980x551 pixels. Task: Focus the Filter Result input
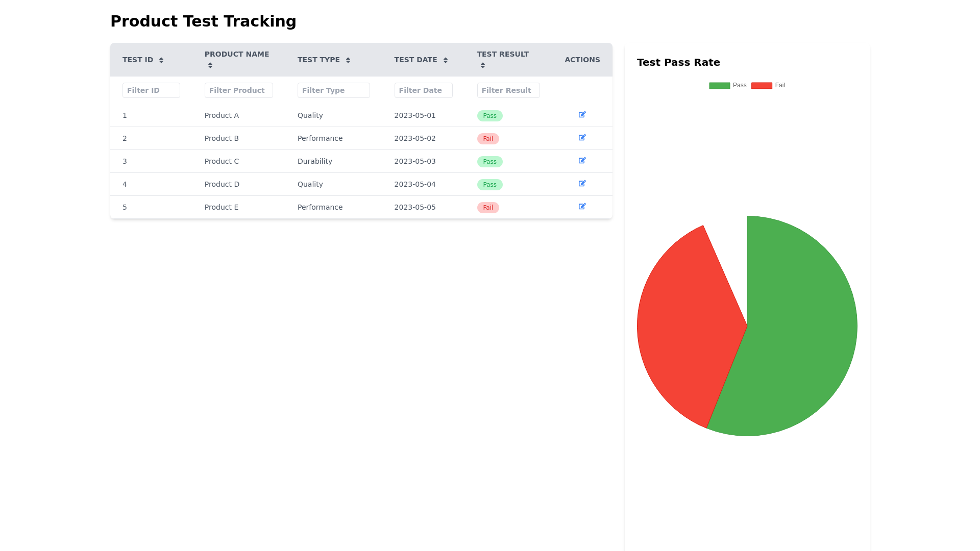coord(508,90)
